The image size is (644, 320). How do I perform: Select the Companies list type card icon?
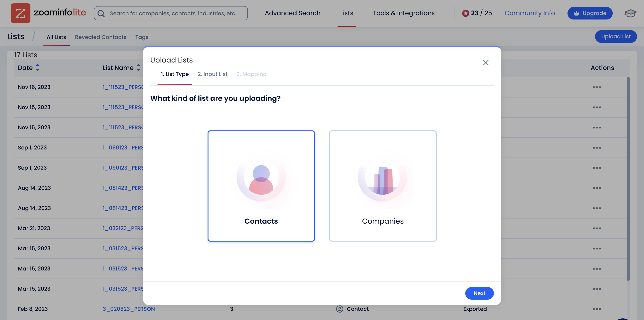click(x=383, y=177)
